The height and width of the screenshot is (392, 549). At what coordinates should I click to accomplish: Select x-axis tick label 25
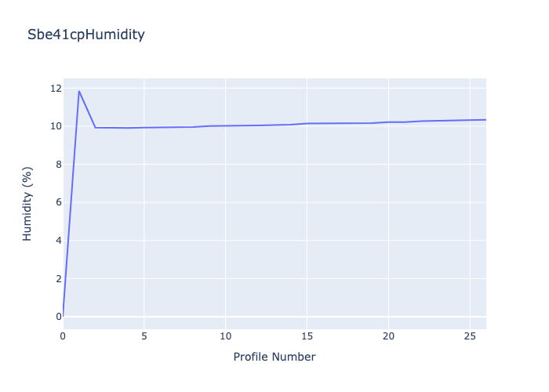click(x=469, y=336)
